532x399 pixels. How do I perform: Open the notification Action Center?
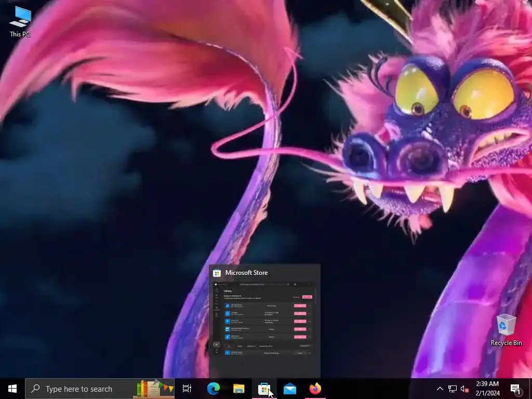click(516, 389)
